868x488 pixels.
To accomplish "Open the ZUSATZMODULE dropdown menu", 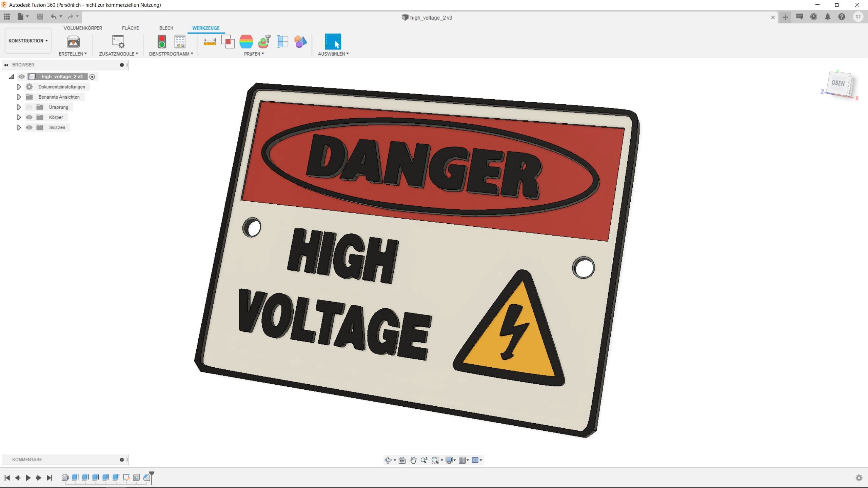I will point(118,54).
